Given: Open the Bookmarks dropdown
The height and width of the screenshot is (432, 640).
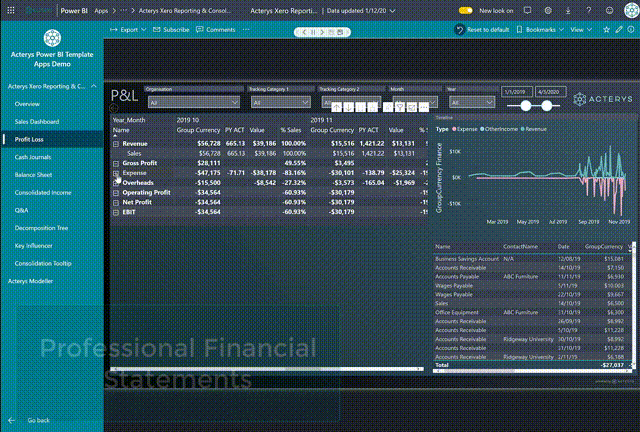Looking at the screenshot, I should click(540, 29).
